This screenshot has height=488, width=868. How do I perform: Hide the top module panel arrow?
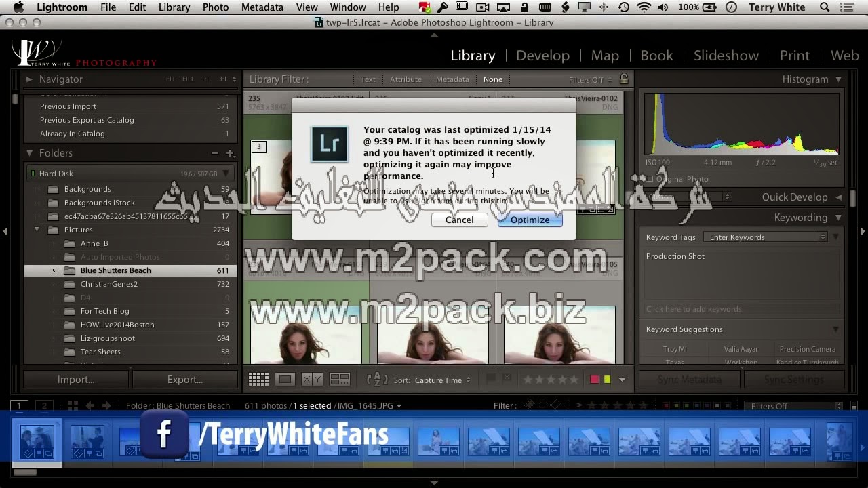pyautogui.click(x=434, y=35)
